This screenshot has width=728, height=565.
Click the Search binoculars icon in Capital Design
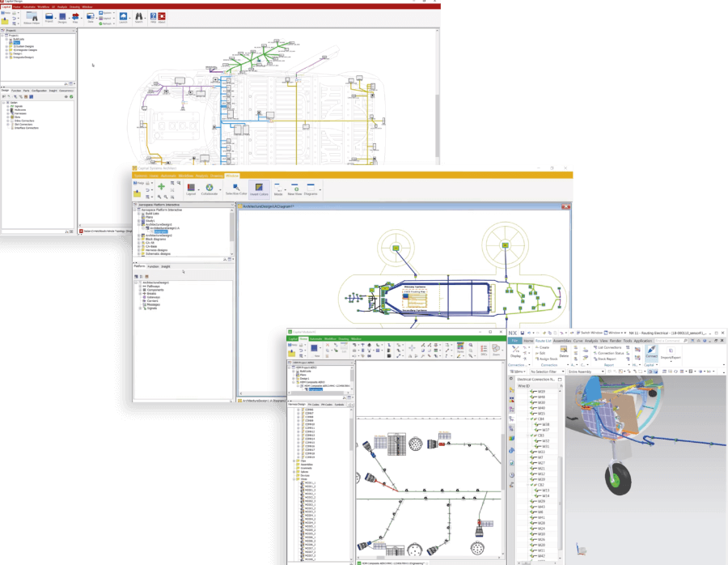139,18
